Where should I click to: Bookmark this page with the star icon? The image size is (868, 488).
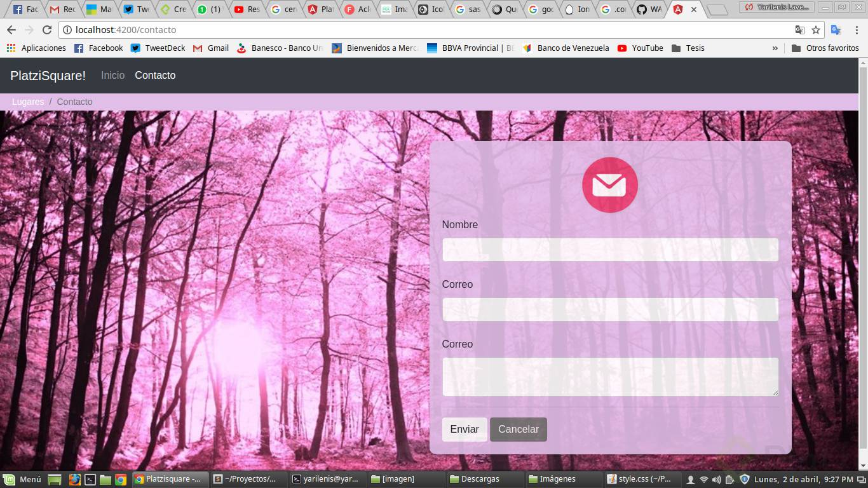tap(816, 30)
